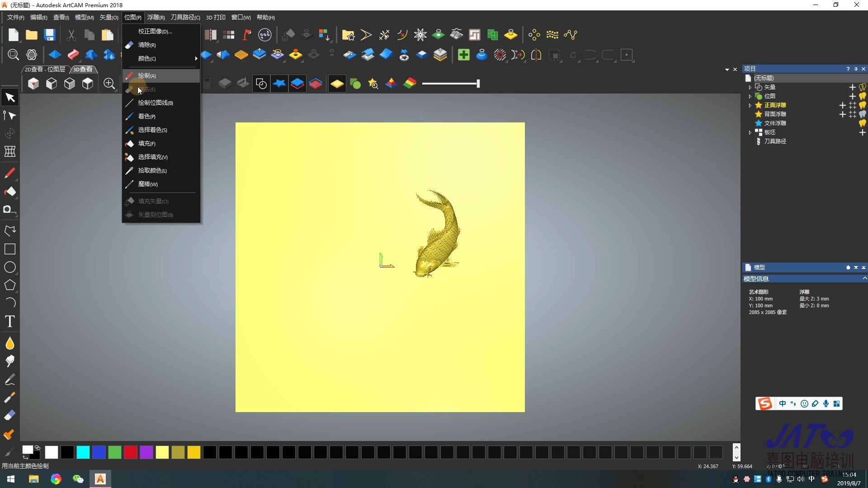Screen dimensions: 868x488
Task: Select the Create Arc tool
Action: [x=10, y=303]
